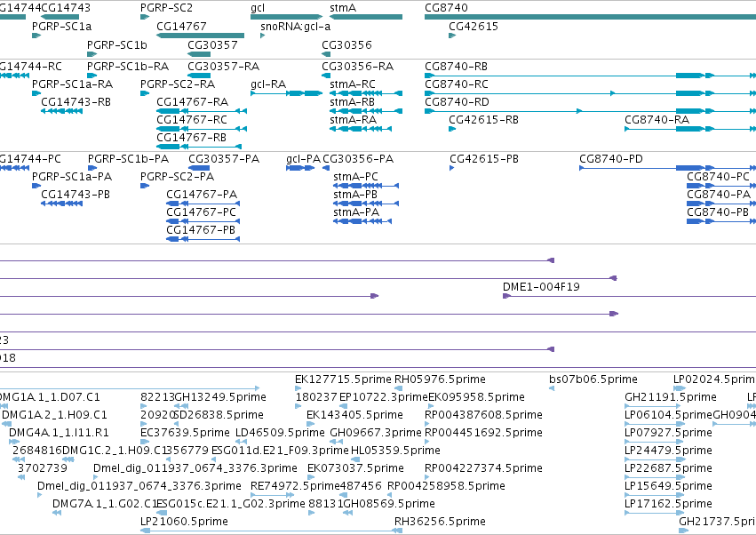Select transcript CG42615-RB
756x535 pixels.
click(452, 129)
